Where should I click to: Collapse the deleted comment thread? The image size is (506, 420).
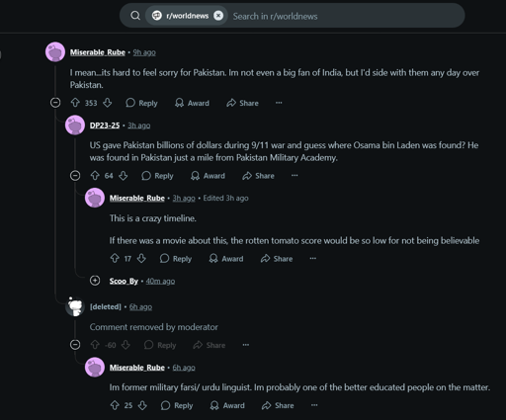click(75, 345)
